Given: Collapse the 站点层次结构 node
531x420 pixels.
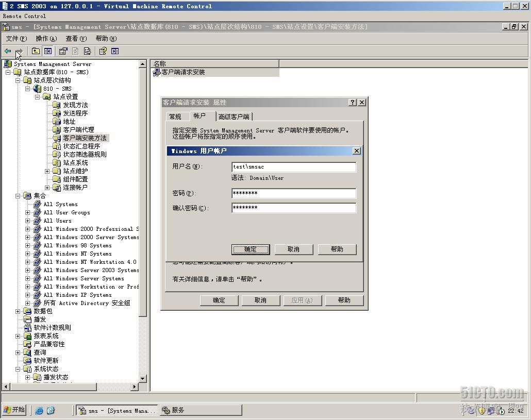Looking at the screenshot, I should 18,80.
